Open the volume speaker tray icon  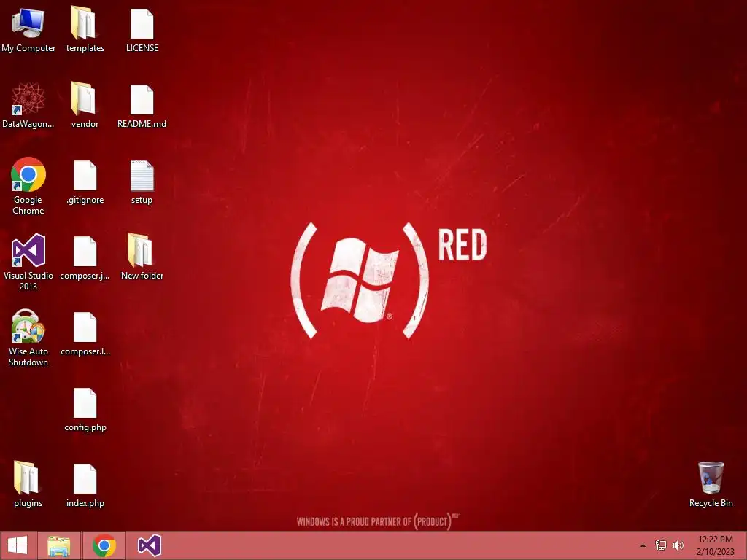[678, 545]
